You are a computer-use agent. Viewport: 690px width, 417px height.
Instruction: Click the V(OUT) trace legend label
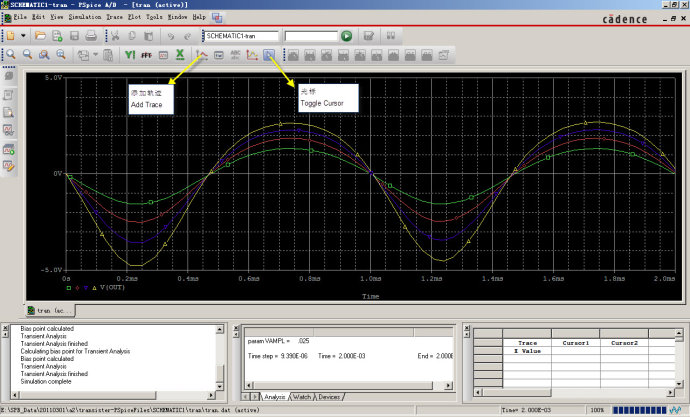pyautogui.click(x=112, y=286)
